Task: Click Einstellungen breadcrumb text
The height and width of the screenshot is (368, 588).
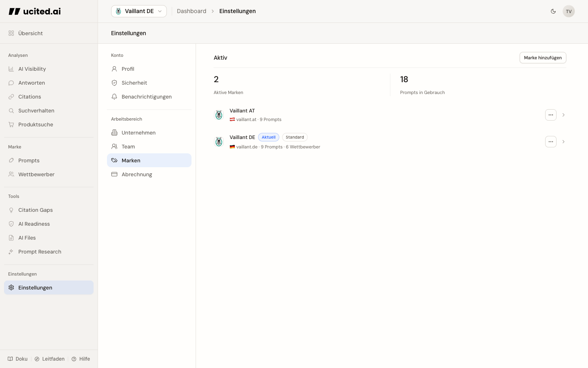Action: (238, 11)
